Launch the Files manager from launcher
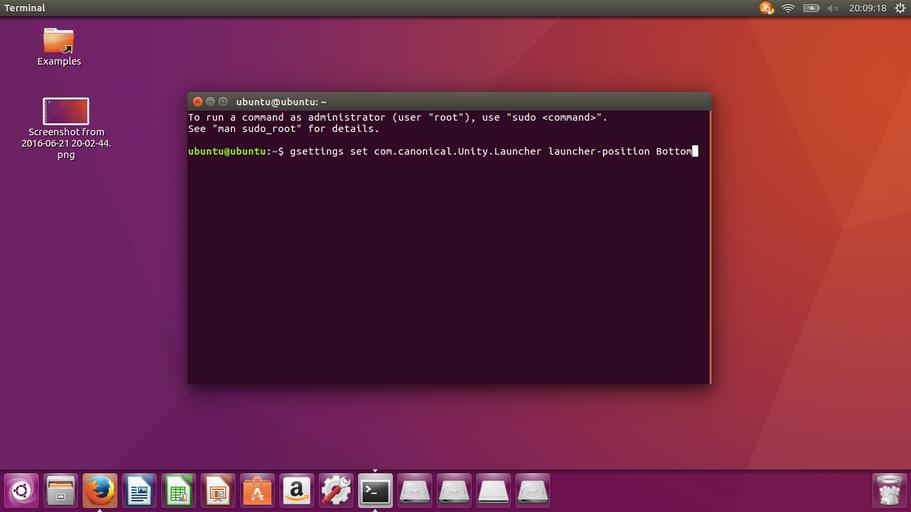 pyautogui.click(x=60, y=491)
